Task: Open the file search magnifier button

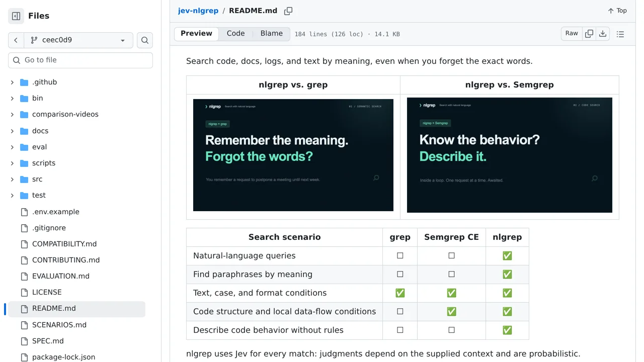Action: click(x=145, y=40)
